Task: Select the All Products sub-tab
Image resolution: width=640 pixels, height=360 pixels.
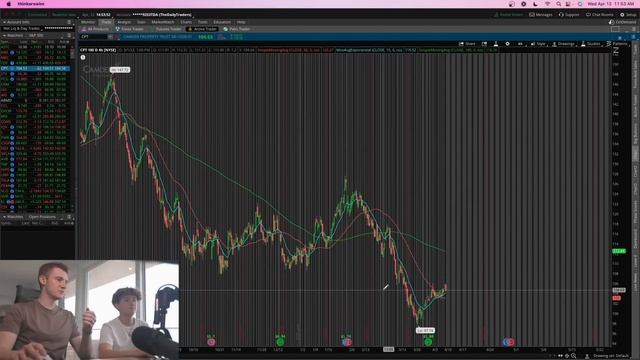Action: [95, 29]
